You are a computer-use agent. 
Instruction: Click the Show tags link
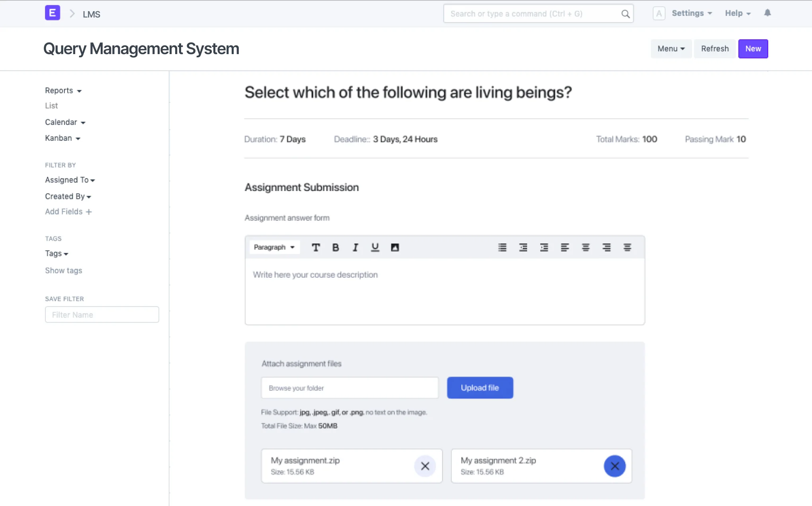(x=64, y=271)
